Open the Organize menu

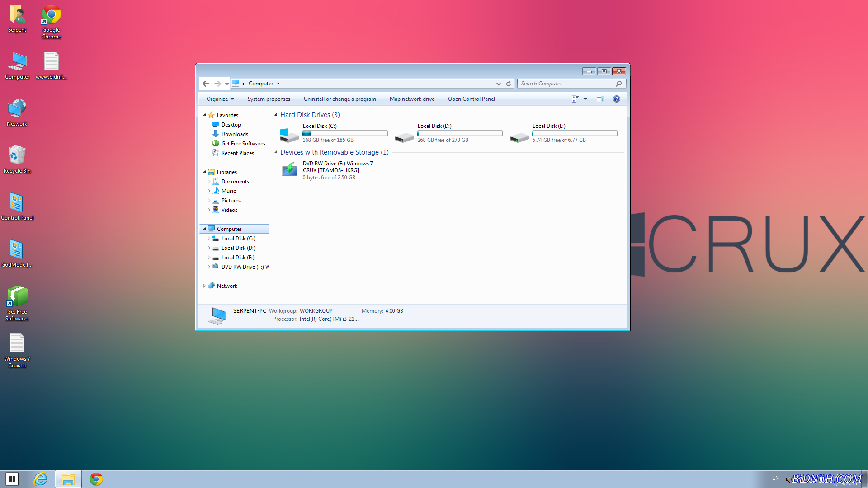(x=220, y=99)
